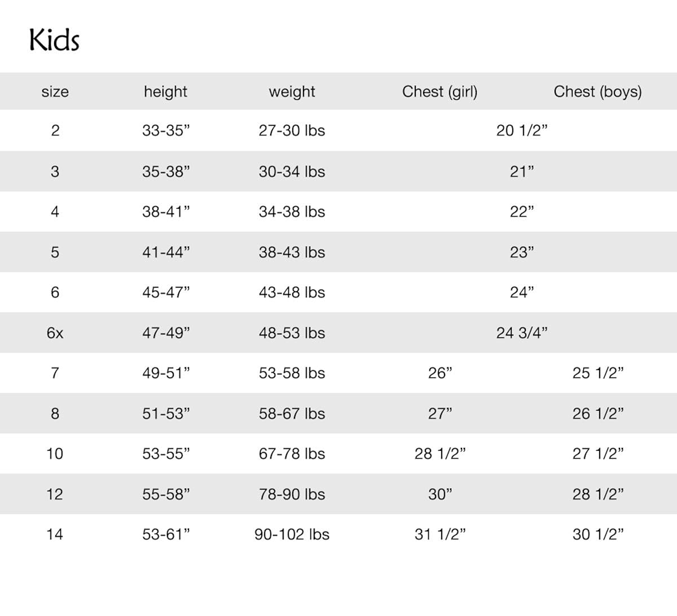Click the Chest (boys) column header

(597, 91)
